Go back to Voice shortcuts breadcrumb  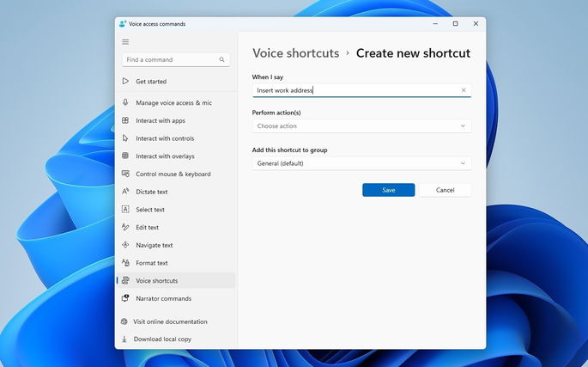tap(295, 53)
